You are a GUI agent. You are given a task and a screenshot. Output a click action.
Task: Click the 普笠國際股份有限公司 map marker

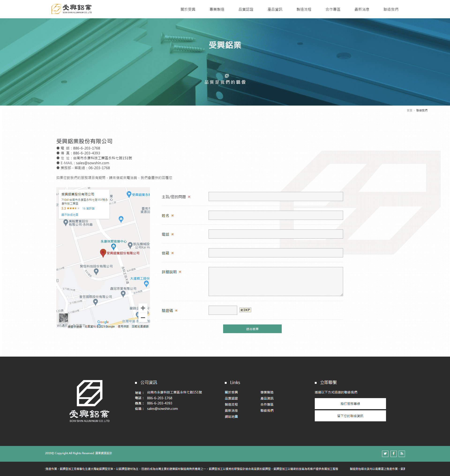pos(95,302)
